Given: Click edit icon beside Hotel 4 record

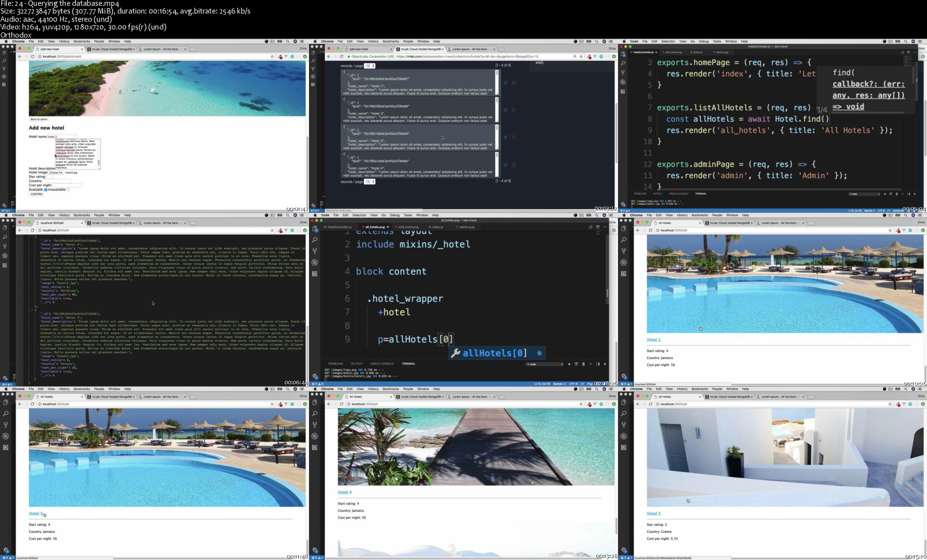Looking at the screenshot, I should (505, 165).
